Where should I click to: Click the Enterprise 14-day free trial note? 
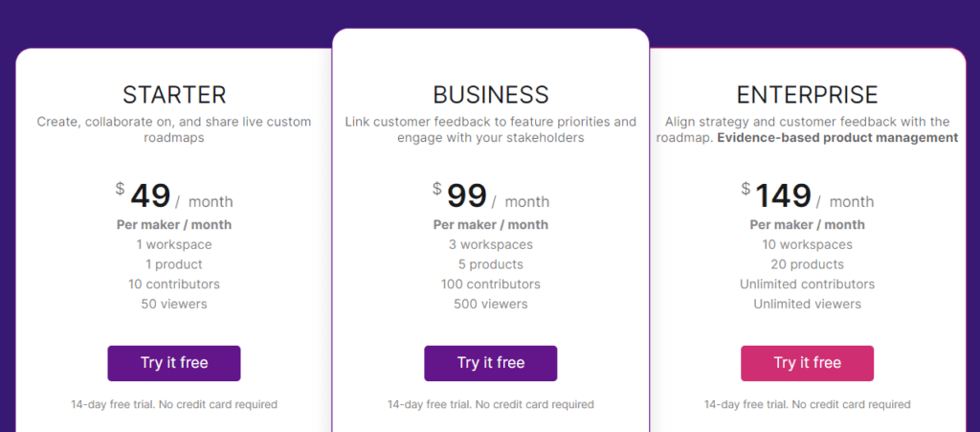tap(808, 404)
